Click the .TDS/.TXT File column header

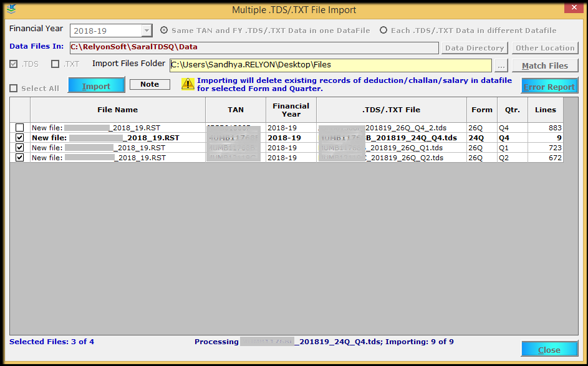[x=392, y=110]
